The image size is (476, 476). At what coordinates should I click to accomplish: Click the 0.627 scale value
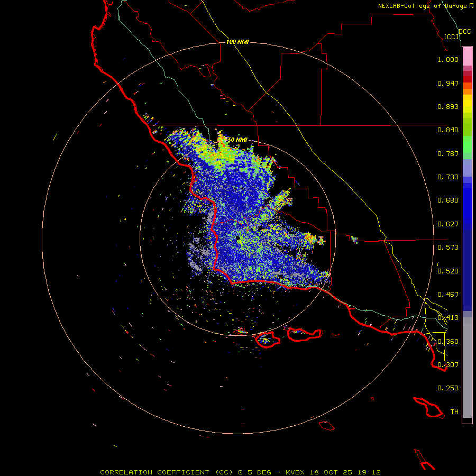448,224
